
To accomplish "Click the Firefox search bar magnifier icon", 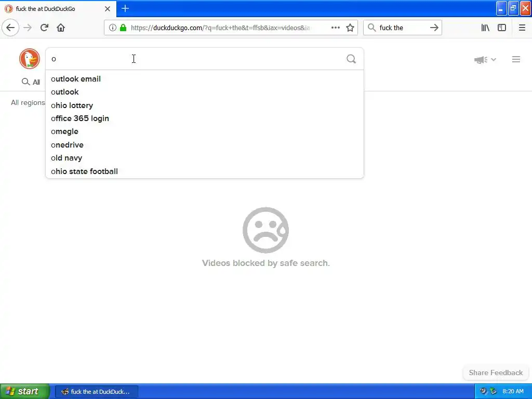I will point(372,28).
